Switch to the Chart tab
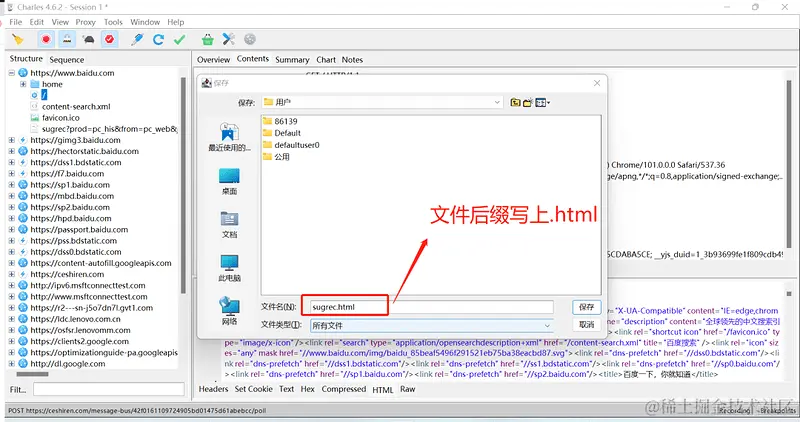This screenshot has height=422, width=800. click(x=326, y=60)
